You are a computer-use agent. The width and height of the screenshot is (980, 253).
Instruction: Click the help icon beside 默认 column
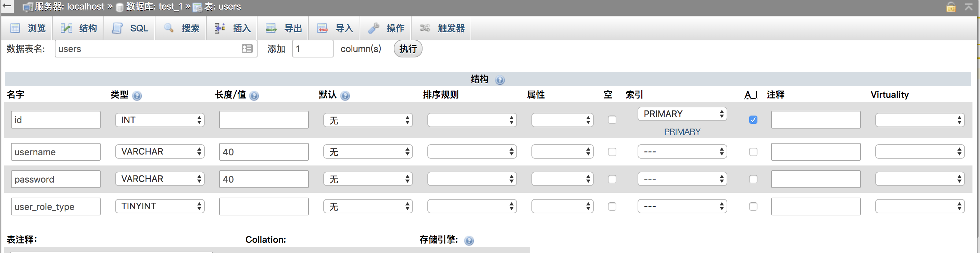coord(345,95)
